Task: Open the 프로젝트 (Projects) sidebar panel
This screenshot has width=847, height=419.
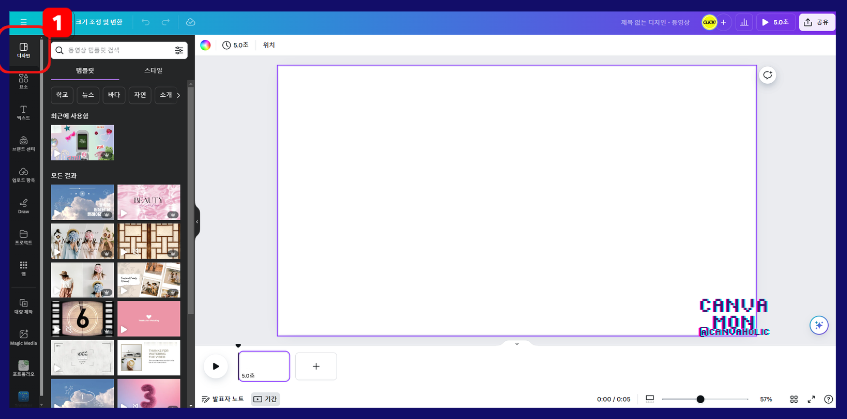Action: pos(23,237)
